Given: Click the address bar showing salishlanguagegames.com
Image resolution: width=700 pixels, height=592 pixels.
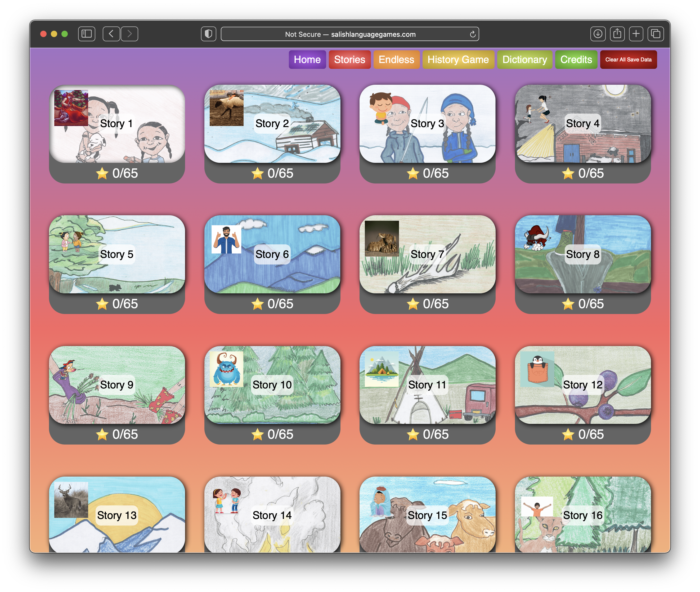Looking at the screenshot, I should point(350,34).
